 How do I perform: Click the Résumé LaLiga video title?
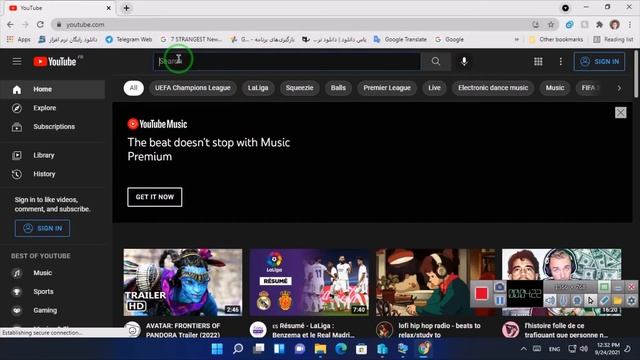tap(313, 330)
